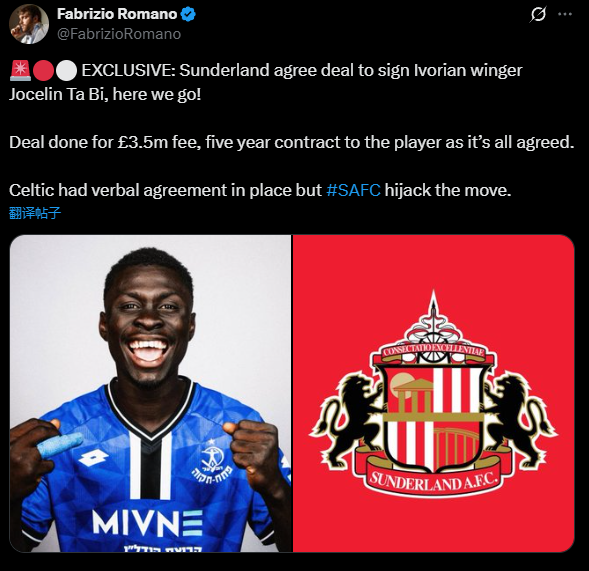Click the siren emoji in tweet
The height and width of the screenshot is (571, 589).
(x=20, y=71)
